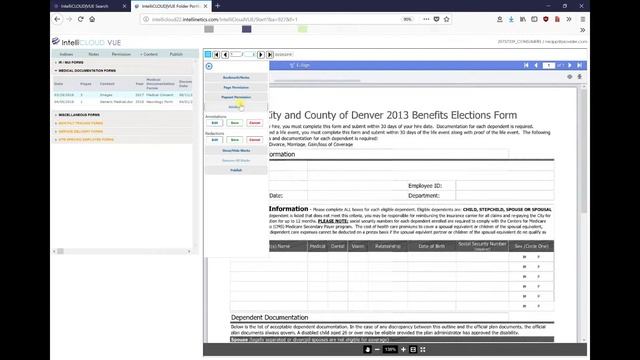Open the Firefox hamburger menu
The width and height of the screenshot is (640, 360).
pos(583,19)
